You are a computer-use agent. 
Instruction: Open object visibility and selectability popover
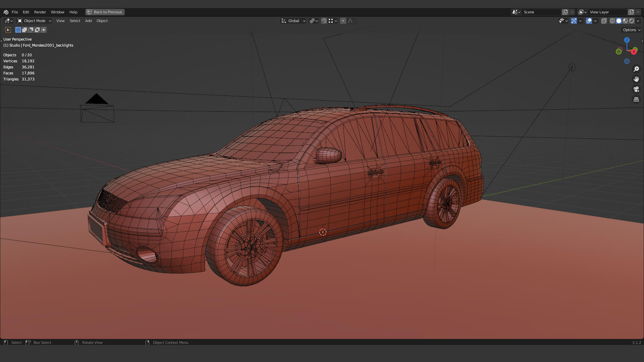click(563, 21)
